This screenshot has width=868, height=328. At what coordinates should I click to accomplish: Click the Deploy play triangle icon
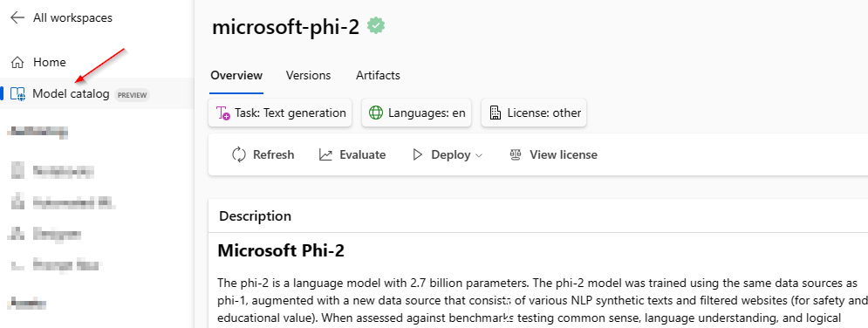418,155
